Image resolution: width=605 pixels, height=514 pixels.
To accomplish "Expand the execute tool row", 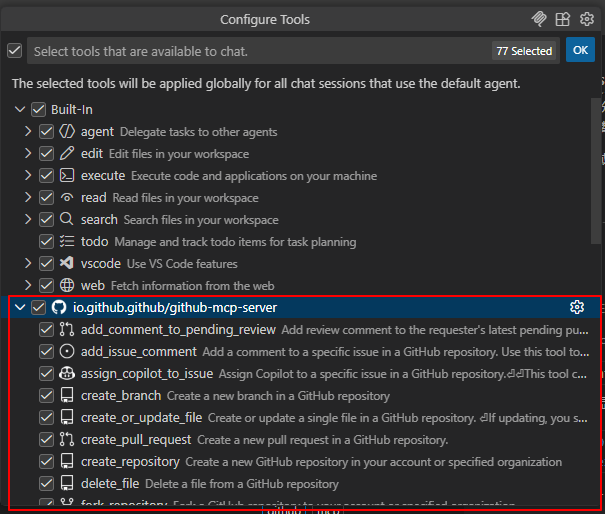I will (x=28, y=176).
